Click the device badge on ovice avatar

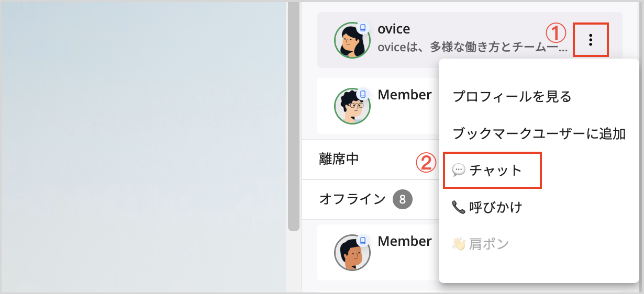[x=363, y=28]
